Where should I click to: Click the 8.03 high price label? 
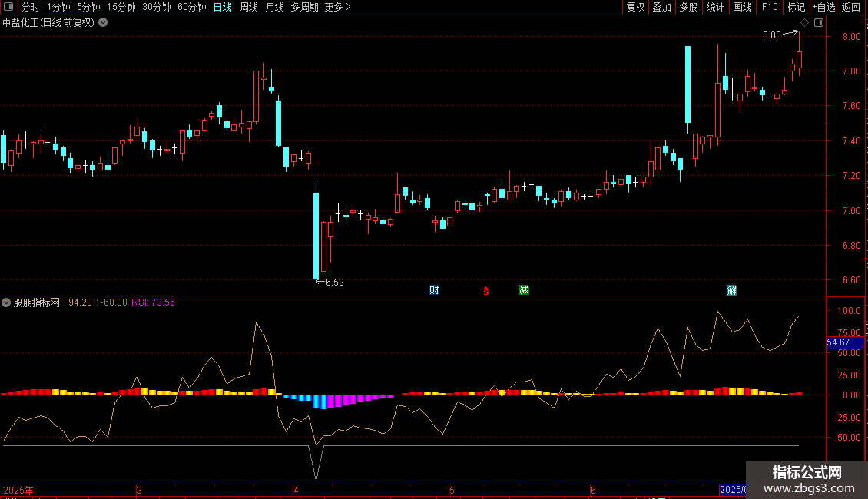772,35
